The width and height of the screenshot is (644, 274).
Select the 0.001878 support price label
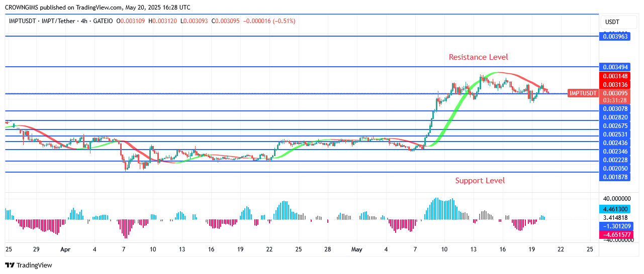point(616,177)
